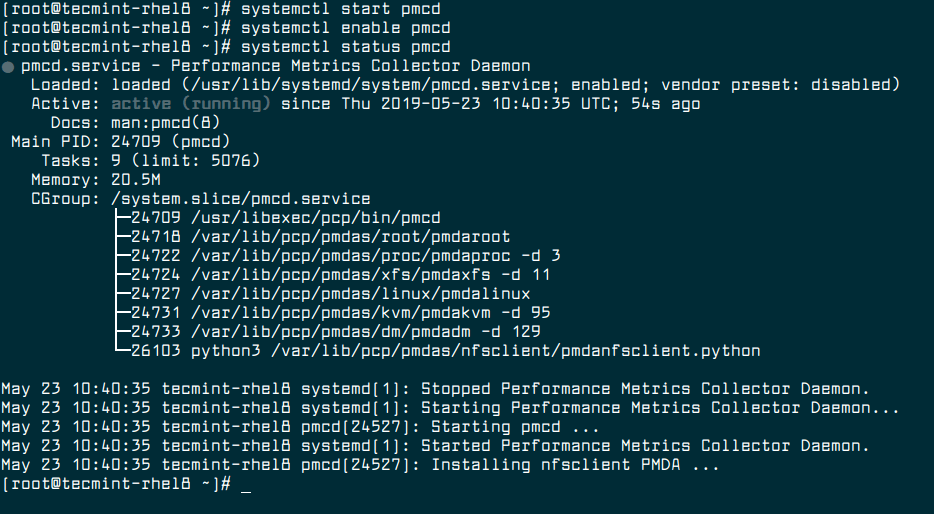Viewport: 934px width, 514px height.
Task: Click the 'Stopped Performance Metrics Collector Daemon' log line
Action: pos(435,389)
